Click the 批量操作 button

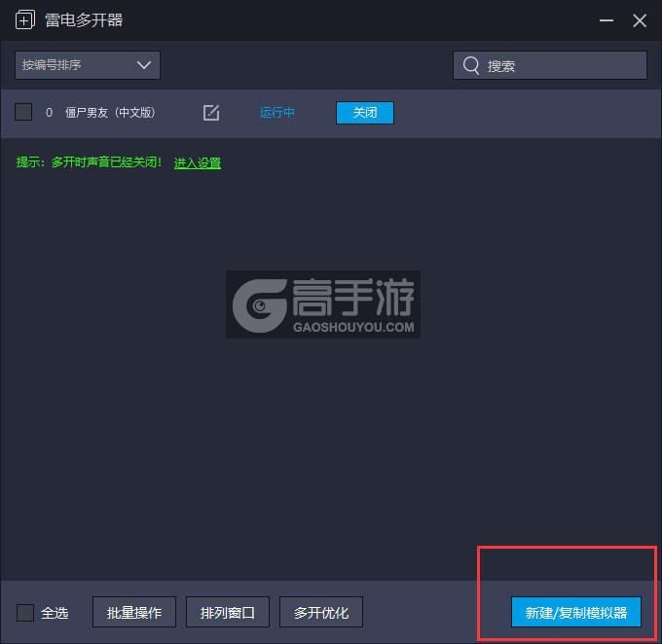tap(134, 612)
